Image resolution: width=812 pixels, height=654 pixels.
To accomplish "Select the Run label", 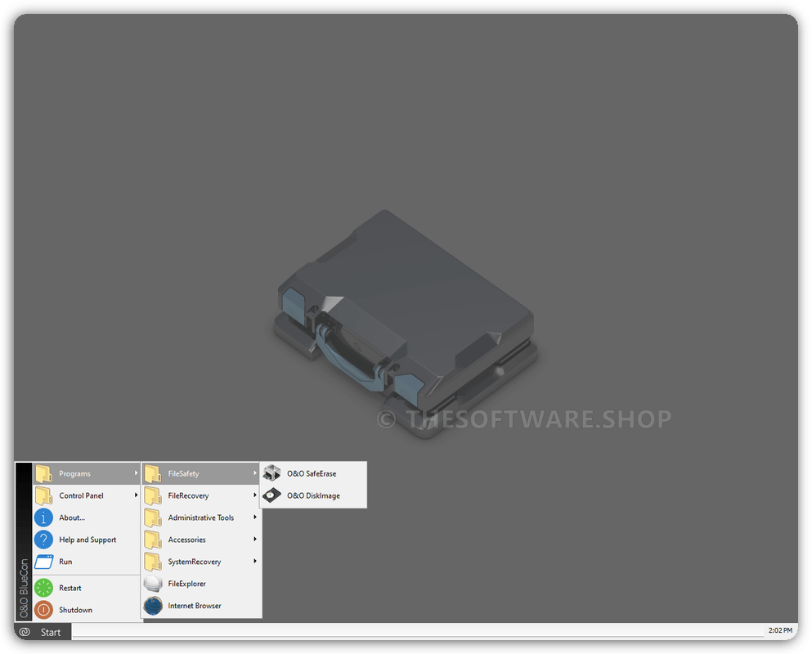I will point(65,562).
